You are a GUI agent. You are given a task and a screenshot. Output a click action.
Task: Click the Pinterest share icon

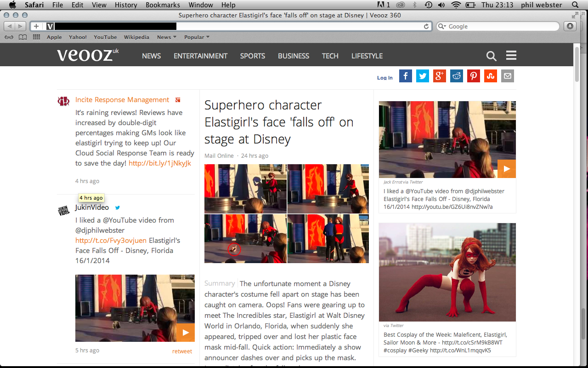point(473,76)
